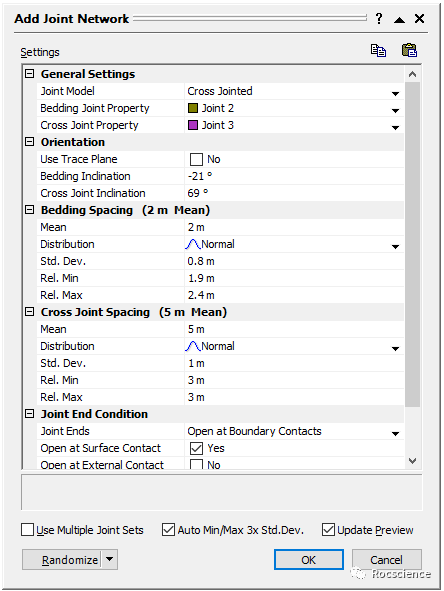Click Bedding Spacing Std. Dev. value 0.8 m
The width and height of the screenshot is (444, 591).
pos(201,261)
